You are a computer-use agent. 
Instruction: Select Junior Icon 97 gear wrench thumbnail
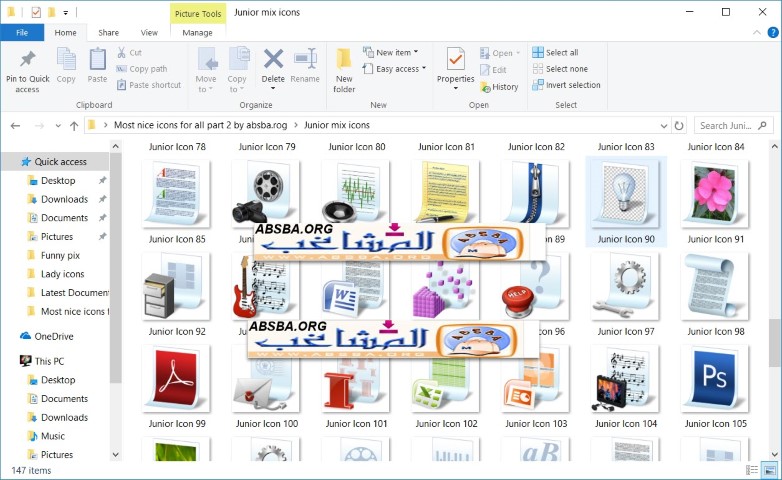[x=626, y=287]
